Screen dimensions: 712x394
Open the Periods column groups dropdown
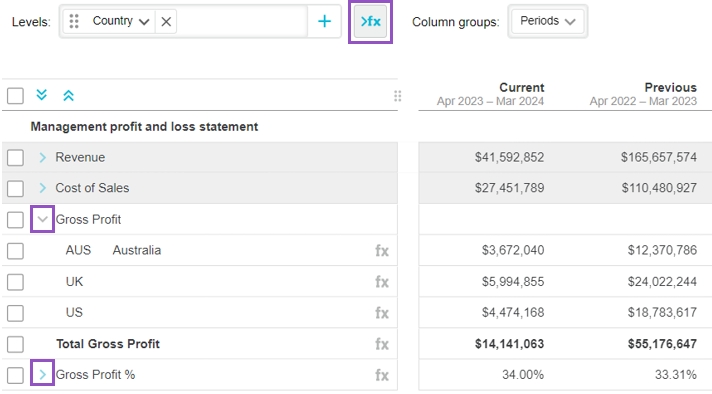(548, 21)
